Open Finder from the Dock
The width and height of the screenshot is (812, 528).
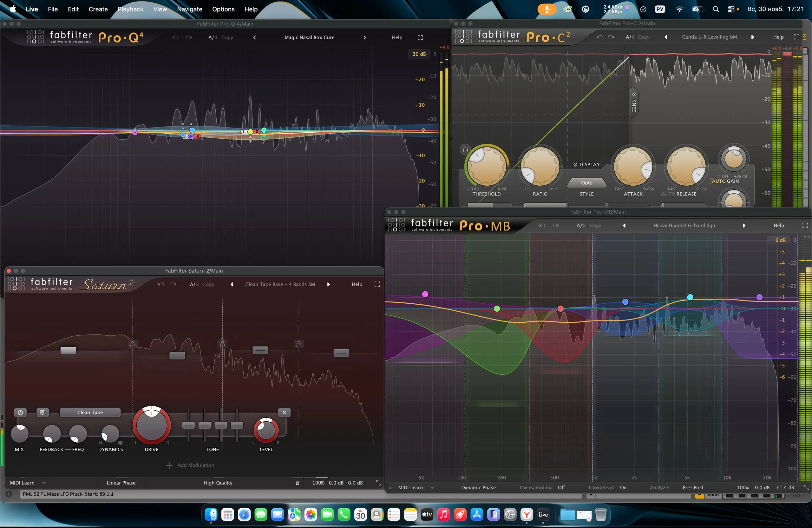211,514
